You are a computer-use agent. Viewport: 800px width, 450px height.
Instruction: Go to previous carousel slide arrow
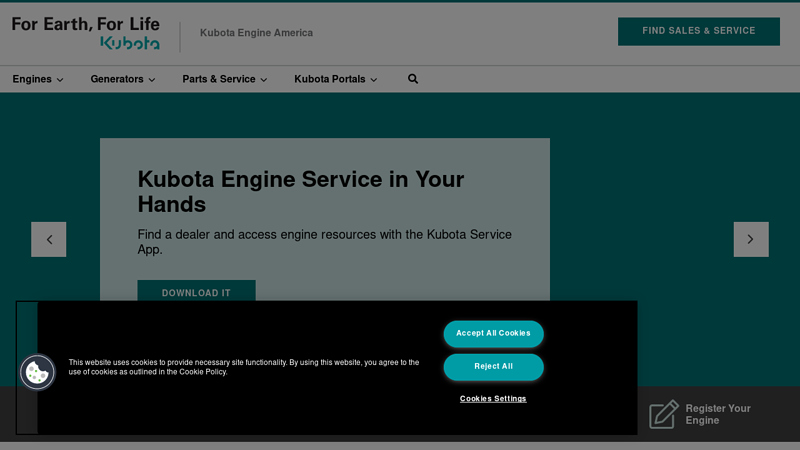pos(48,239)
